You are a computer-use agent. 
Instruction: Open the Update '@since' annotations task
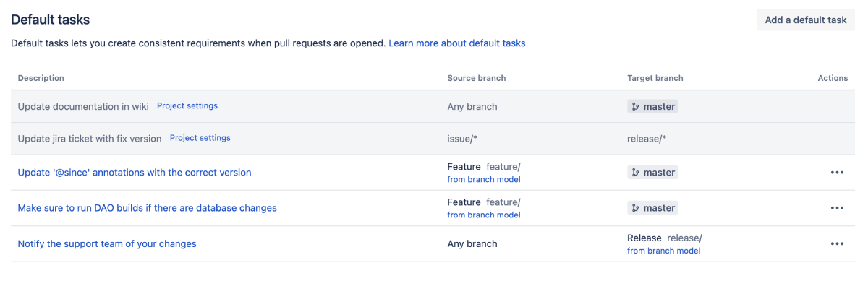pyautogui.click(x=135, y=173)
